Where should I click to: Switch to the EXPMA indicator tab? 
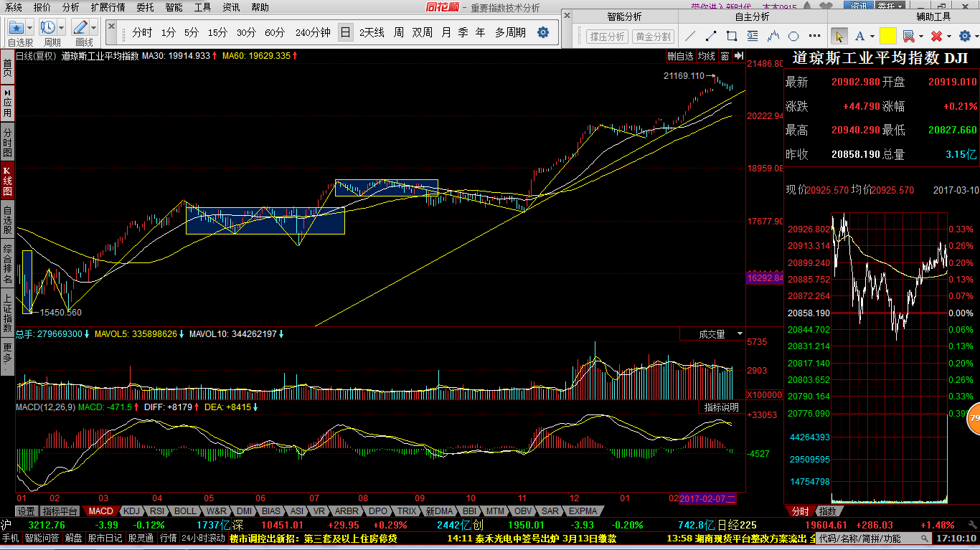[x=583, y=511]
